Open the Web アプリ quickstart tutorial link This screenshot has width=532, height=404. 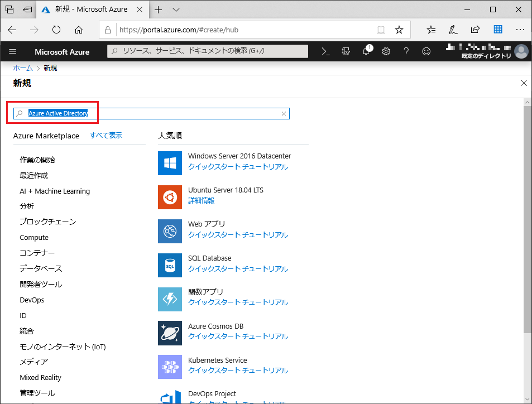238,235
